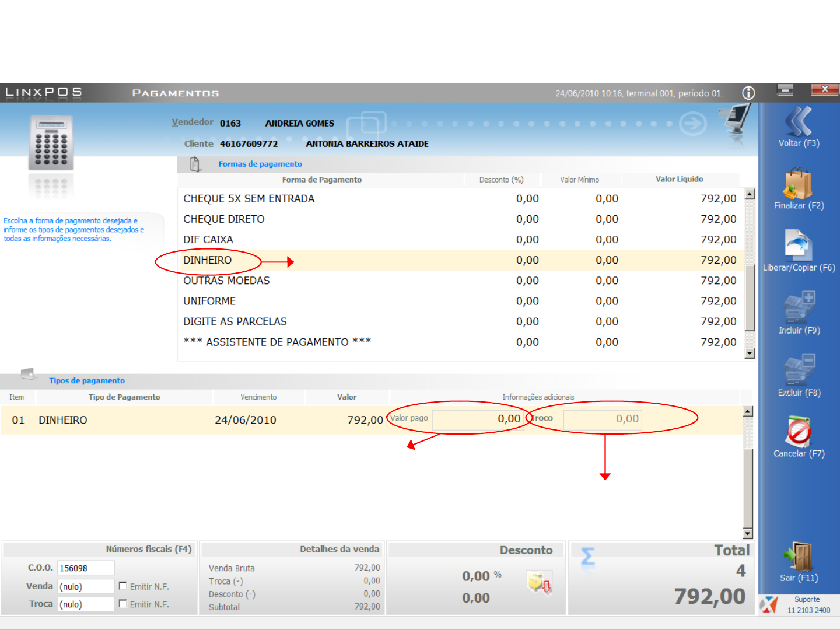This screenshot has width=840, height=630.
Task: Select CHEQUE 5X SEM ENTRADA payment form
Action: 460,199
